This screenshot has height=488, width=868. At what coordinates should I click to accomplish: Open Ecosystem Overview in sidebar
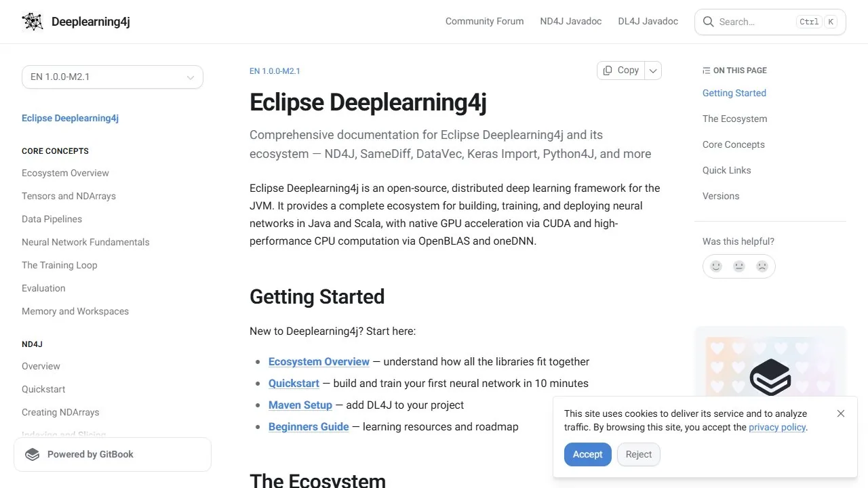point(65,173)
